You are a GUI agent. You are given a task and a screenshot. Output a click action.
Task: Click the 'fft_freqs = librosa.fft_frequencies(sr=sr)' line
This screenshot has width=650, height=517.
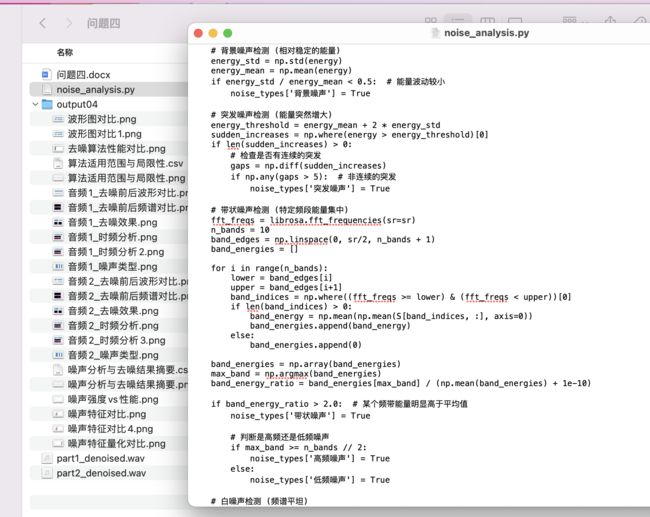tap(313, 220)
